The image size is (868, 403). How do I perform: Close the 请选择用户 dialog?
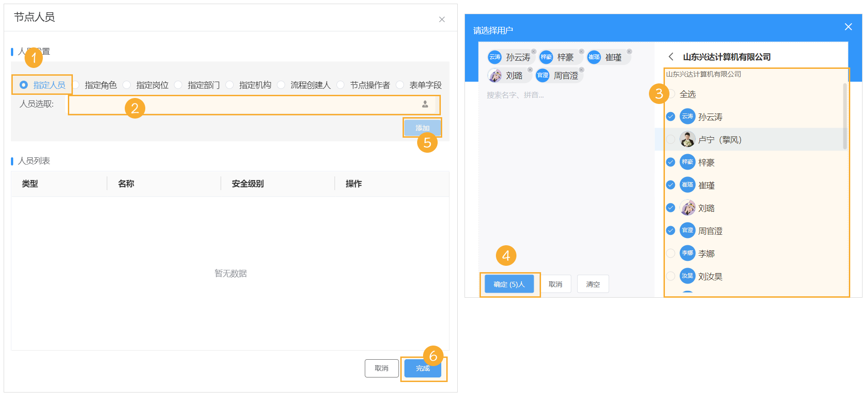[x=848, y=27]
